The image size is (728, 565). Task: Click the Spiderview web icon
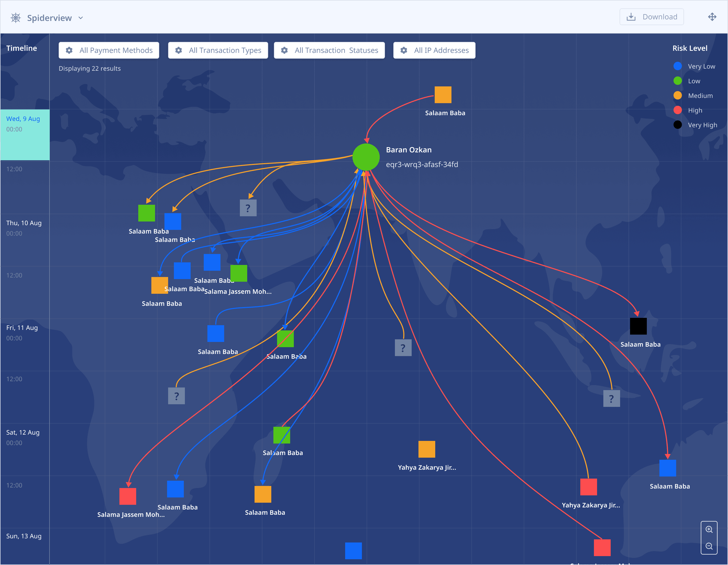tap(16, 18)
